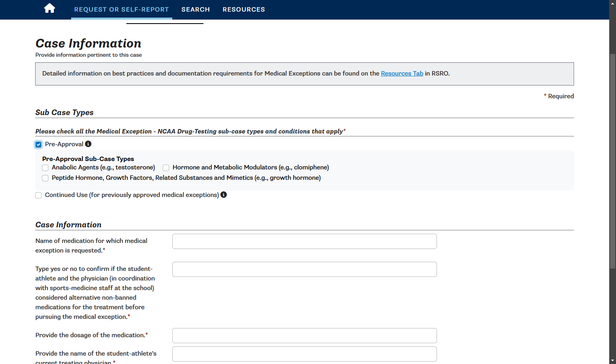Click the yes/no alternative medications field
The image size is (616, 364).
point(305,269)
